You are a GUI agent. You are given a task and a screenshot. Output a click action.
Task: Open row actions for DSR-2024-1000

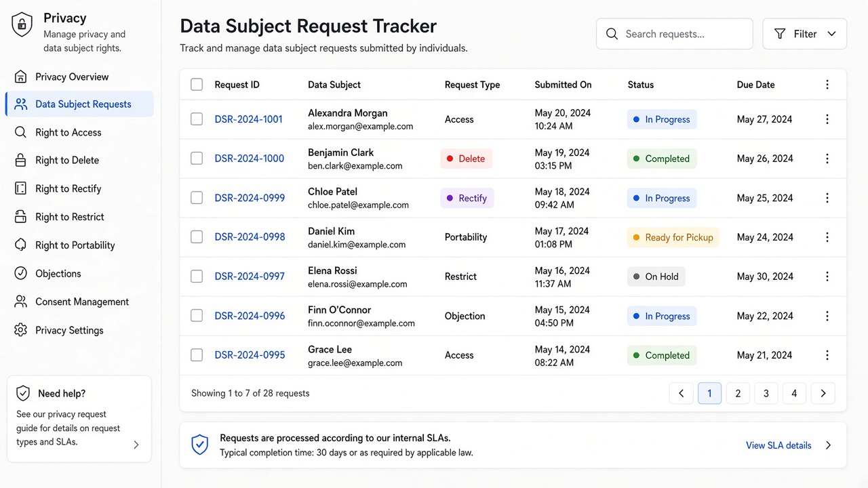click(x=827, y=159)
